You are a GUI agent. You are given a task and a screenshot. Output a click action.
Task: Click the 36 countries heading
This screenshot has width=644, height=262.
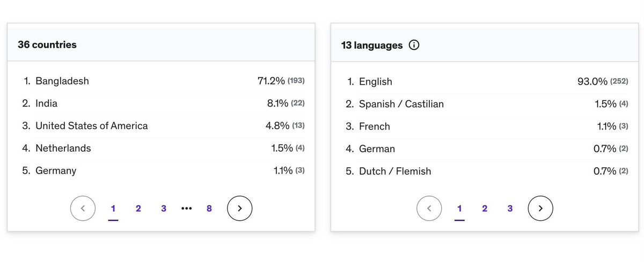point(47,45)
